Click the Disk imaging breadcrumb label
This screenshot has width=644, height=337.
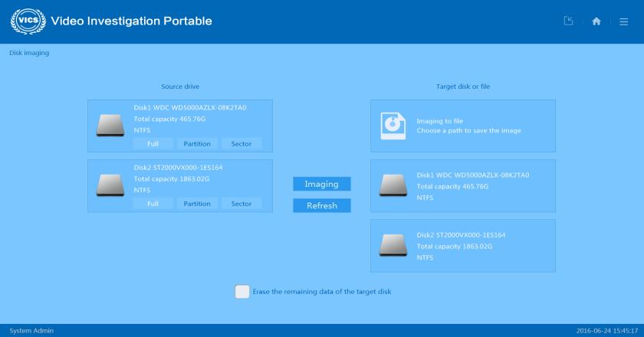point(29,53)
